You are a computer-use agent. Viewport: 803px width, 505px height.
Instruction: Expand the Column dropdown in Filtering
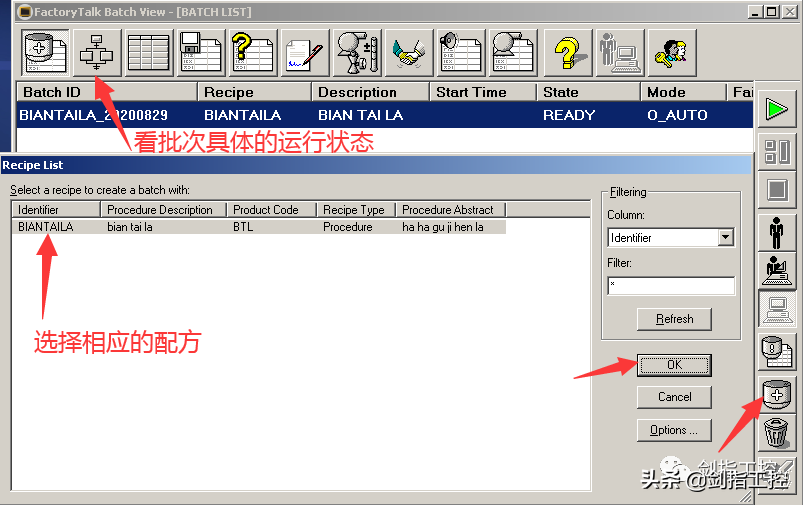point(725,237)
